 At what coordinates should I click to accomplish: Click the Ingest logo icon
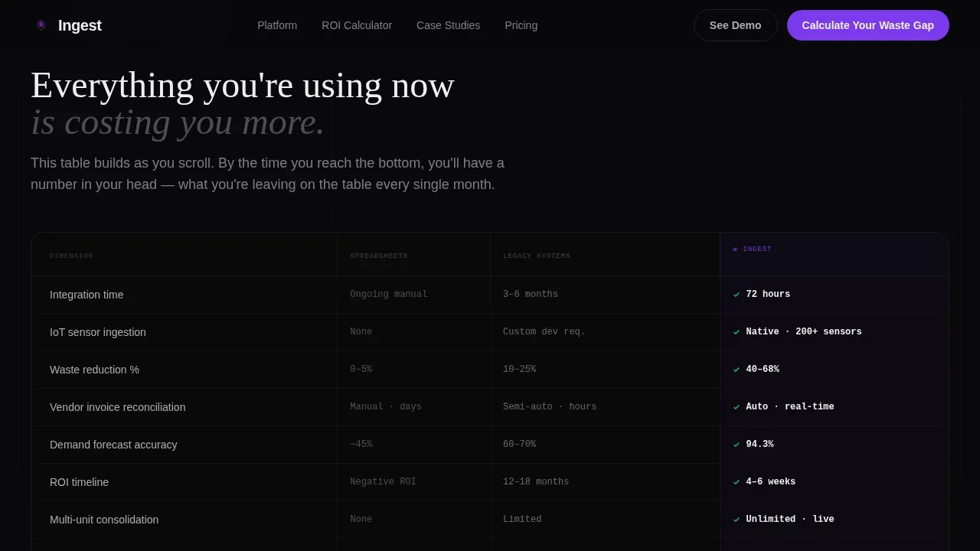coord(41,25)
